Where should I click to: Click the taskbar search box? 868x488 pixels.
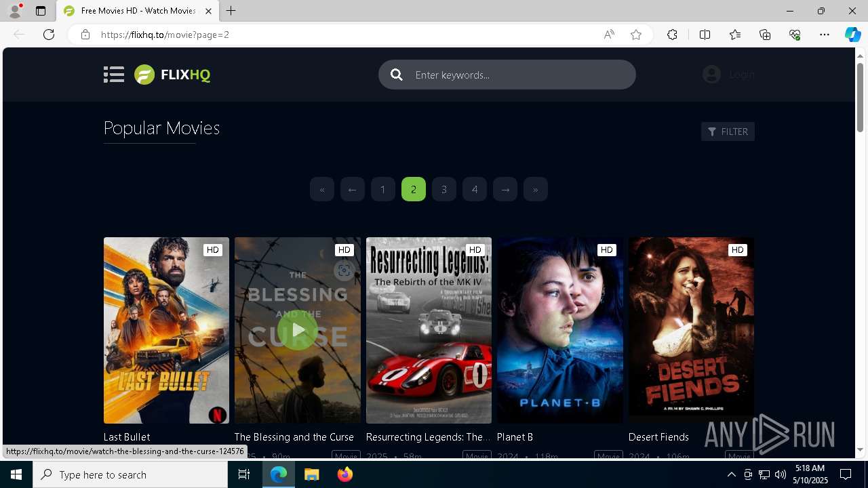pos(130,474)
